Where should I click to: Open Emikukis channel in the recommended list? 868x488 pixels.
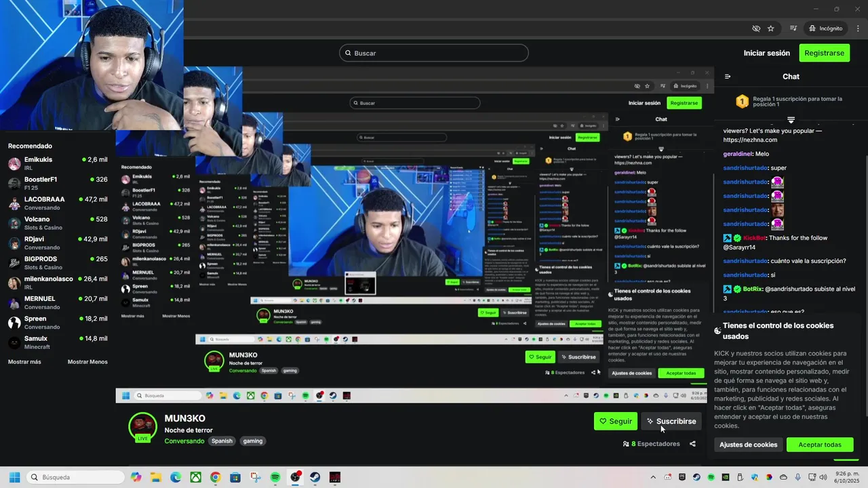click(58, 164)
